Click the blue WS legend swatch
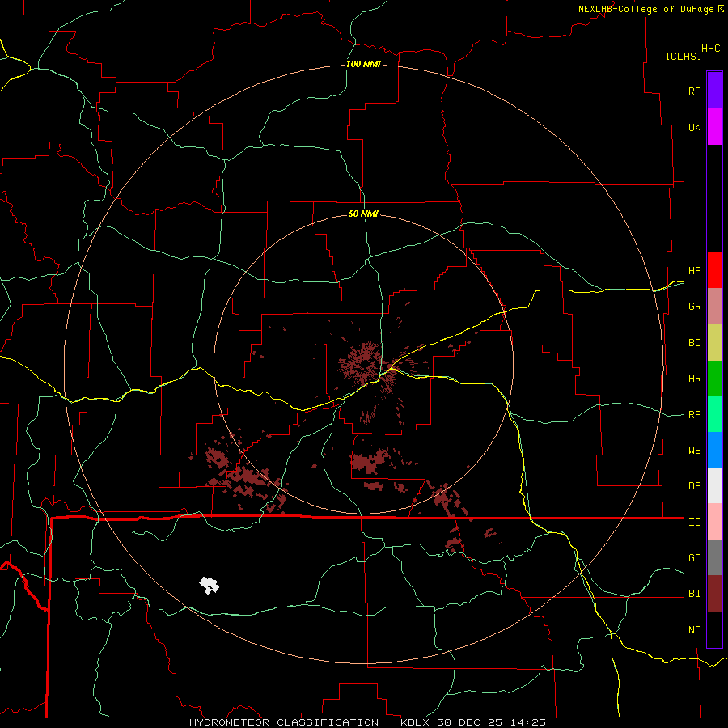 pos(714,450)
